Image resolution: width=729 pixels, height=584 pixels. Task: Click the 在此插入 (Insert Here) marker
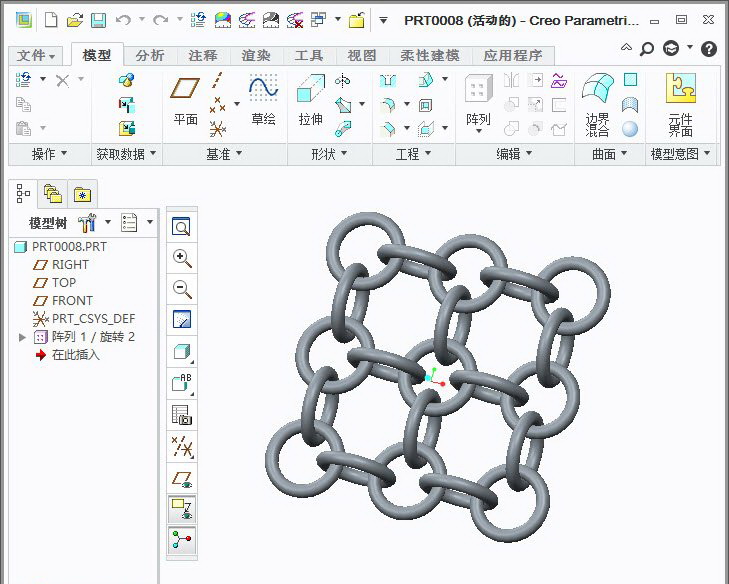75,355
